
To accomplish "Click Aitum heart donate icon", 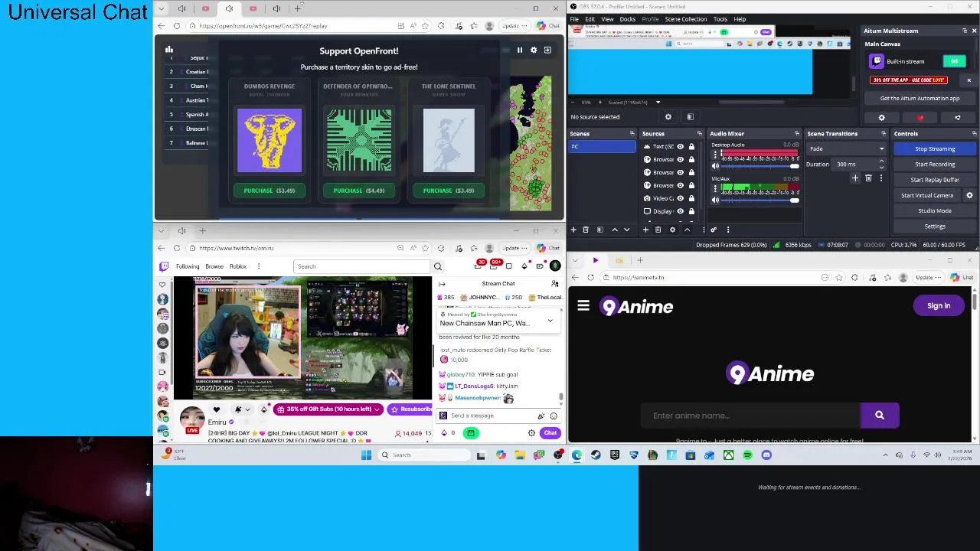I will [920, 118].
